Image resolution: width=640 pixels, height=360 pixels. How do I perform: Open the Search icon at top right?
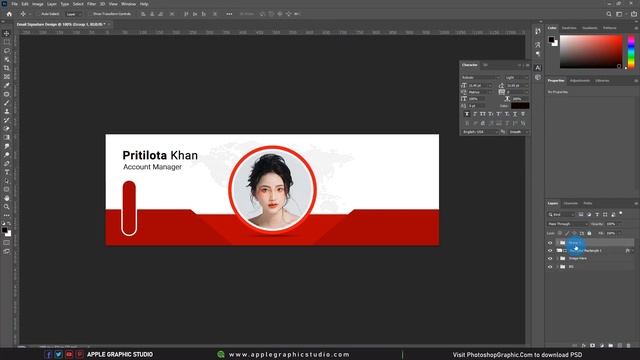(609, 14)
